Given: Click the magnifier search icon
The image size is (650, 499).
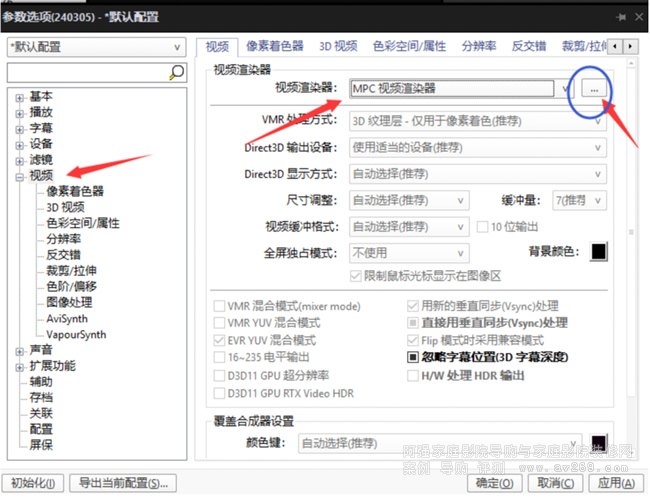Looking at the screenshot, I should tap(177, 72).
